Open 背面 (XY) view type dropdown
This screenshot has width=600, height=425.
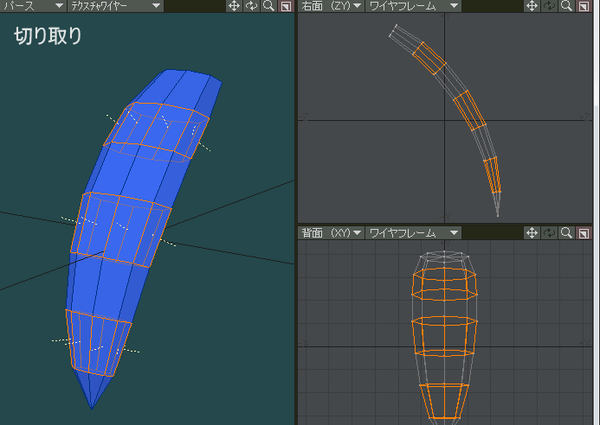click(331, 233)
